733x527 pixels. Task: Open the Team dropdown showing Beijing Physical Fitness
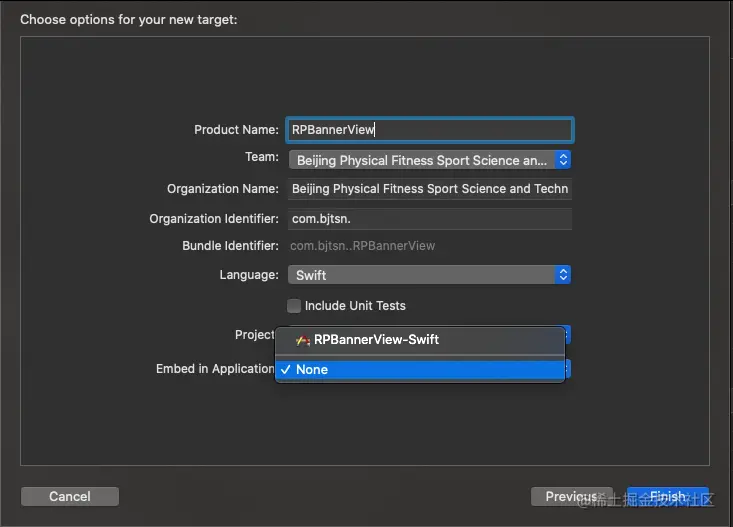(x=420, y=160)
